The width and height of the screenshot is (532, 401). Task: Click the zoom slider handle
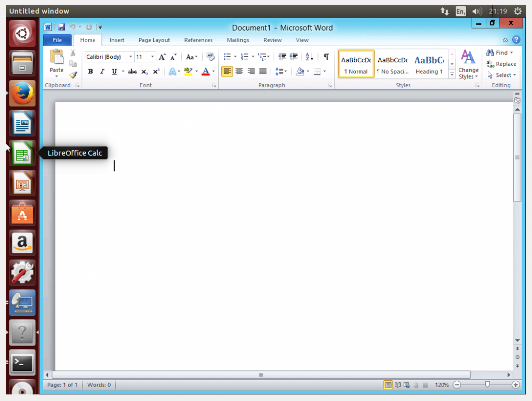487,384
